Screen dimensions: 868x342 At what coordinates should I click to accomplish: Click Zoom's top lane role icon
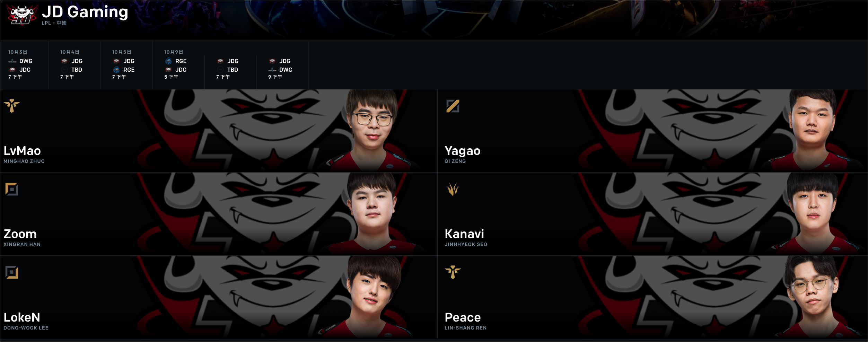point(12,189)
